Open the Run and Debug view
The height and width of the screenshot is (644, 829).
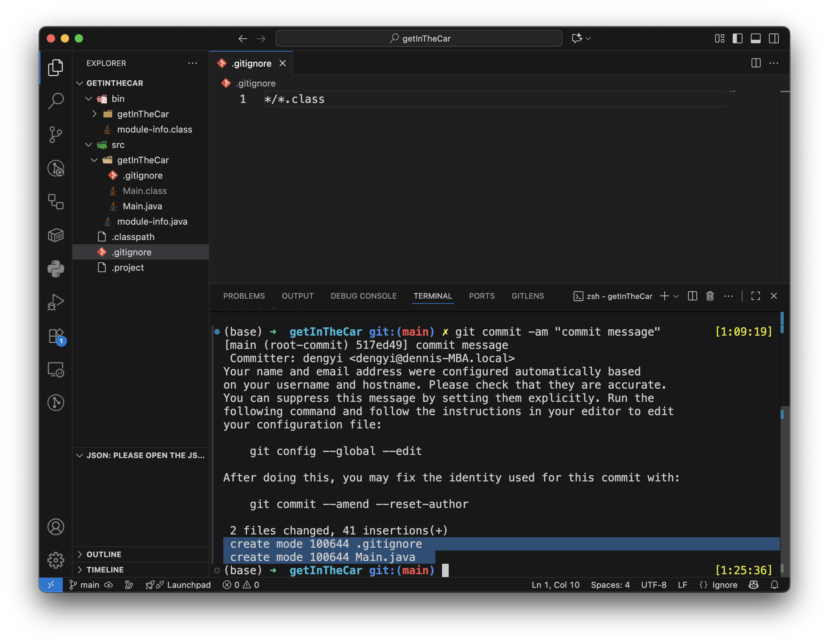click(x=56, y=302)
